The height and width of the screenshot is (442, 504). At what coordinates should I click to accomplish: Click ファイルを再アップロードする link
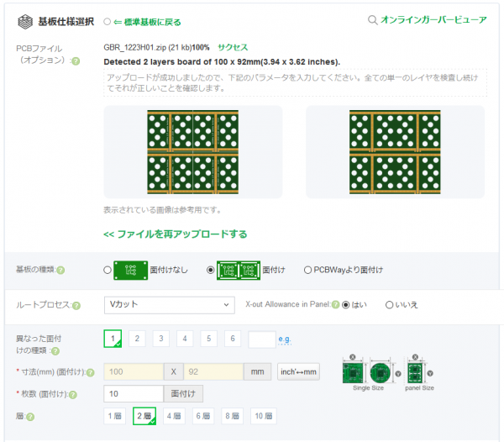coord(175,234)
